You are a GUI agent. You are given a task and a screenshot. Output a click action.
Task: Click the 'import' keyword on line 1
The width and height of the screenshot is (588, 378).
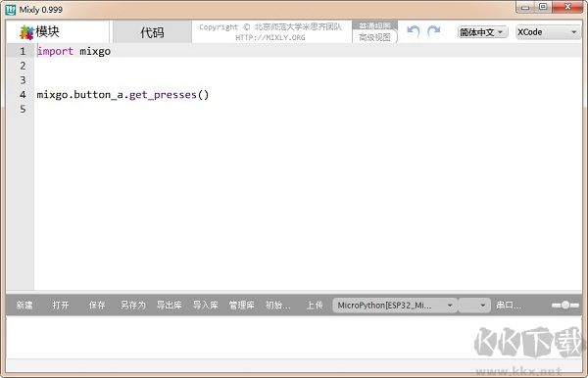click(x=55, y=51)
